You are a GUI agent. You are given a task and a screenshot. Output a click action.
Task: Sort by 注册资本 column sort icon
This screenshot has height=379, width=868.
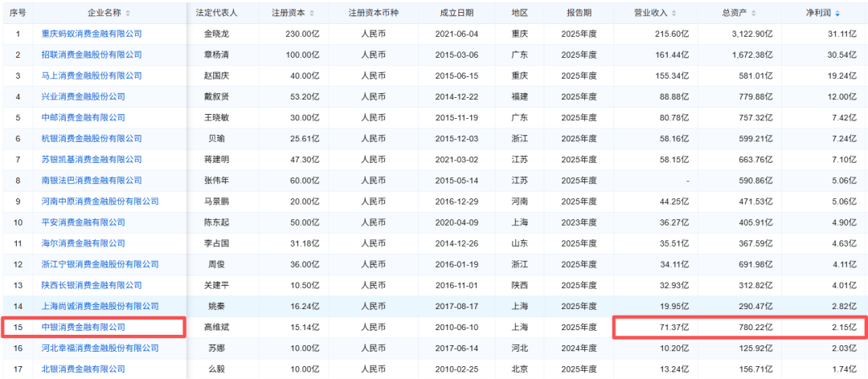click(x=311, y=13)
